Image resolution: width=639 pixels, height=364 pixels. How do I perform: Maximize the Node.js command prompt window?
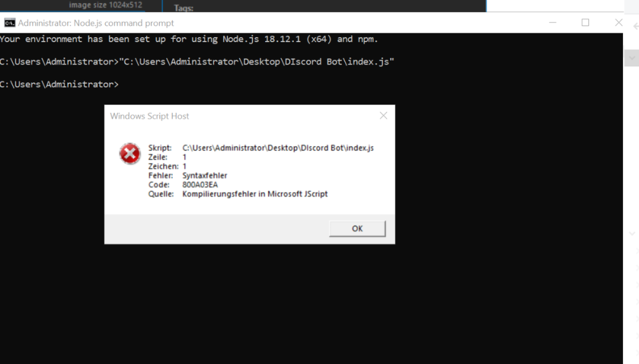point(585,22)
